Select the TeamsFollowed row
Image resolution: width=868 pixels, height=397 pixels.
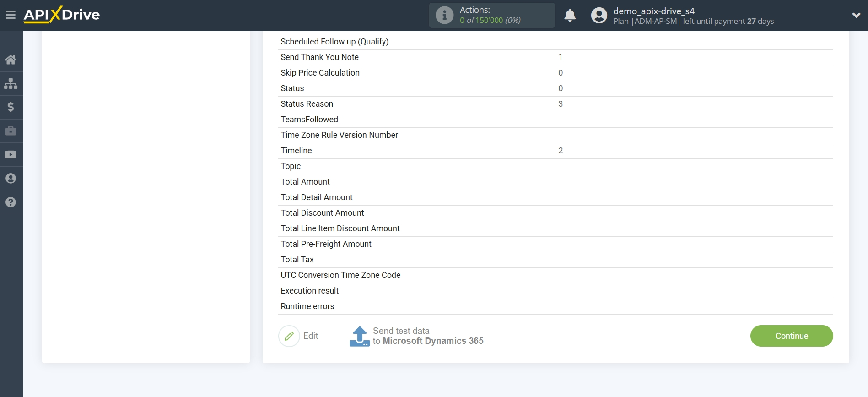point(555,120)
